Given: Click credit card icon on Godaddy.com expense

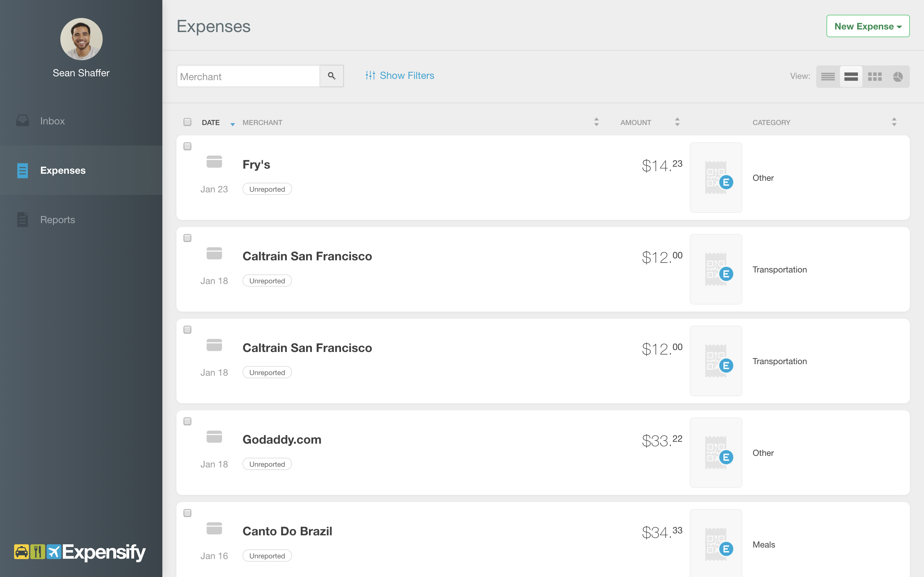Looking at the screenshot, I should point(214,437).
